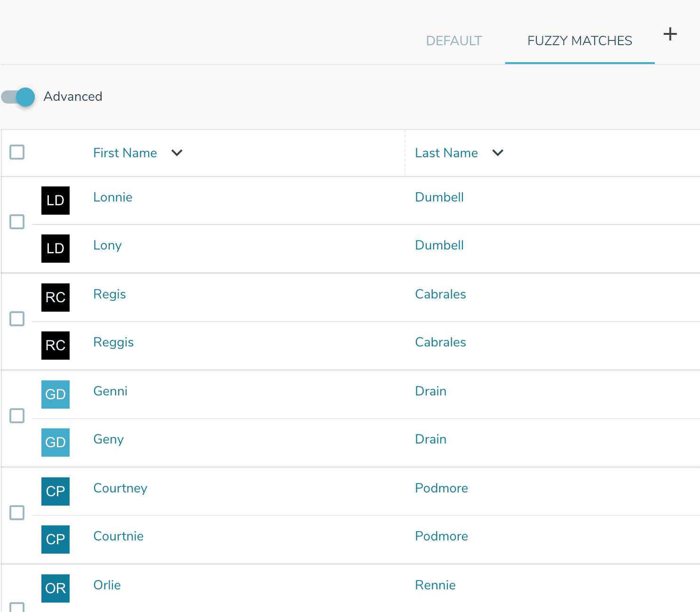700x612 pixels.
Task: Open the Lonnie first name link
Action: [113, 197]
